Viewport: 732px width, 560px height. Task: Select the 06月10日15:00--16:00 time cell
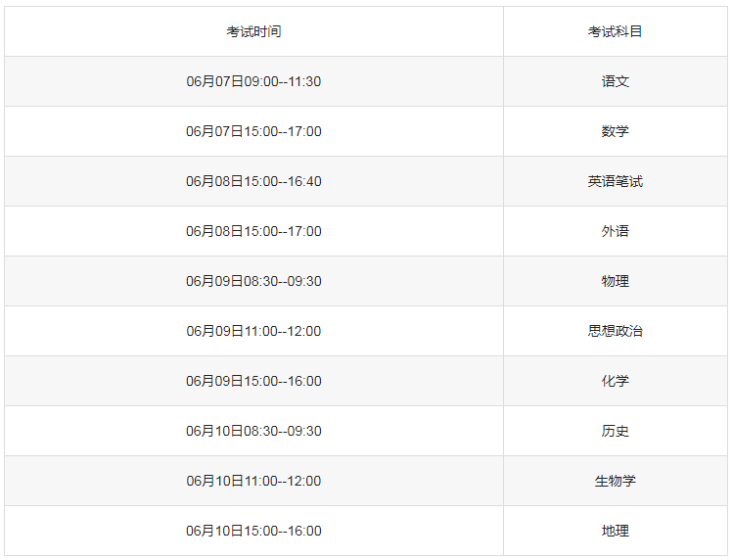pos(253,531)
